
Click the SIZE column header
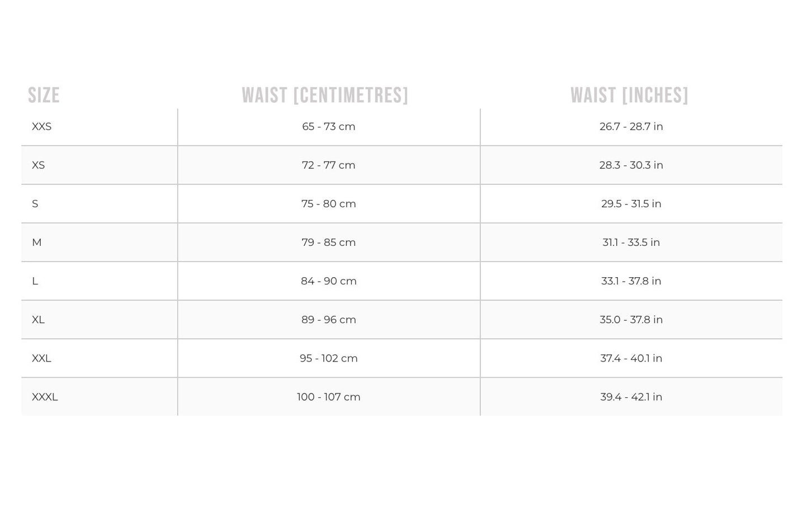coord(44,95)
